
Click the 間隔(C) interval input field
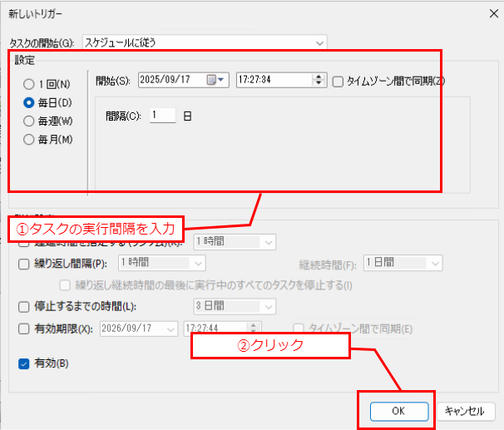[163, 115]
